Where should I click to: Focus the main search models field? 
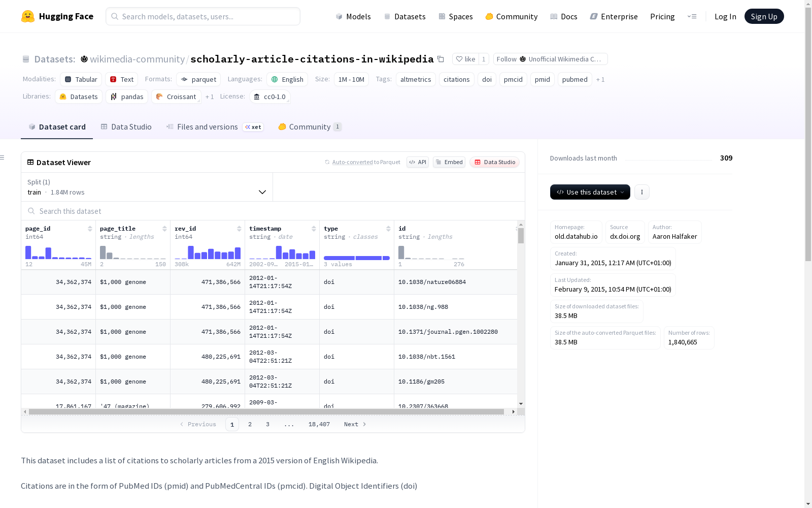[203, 16]
